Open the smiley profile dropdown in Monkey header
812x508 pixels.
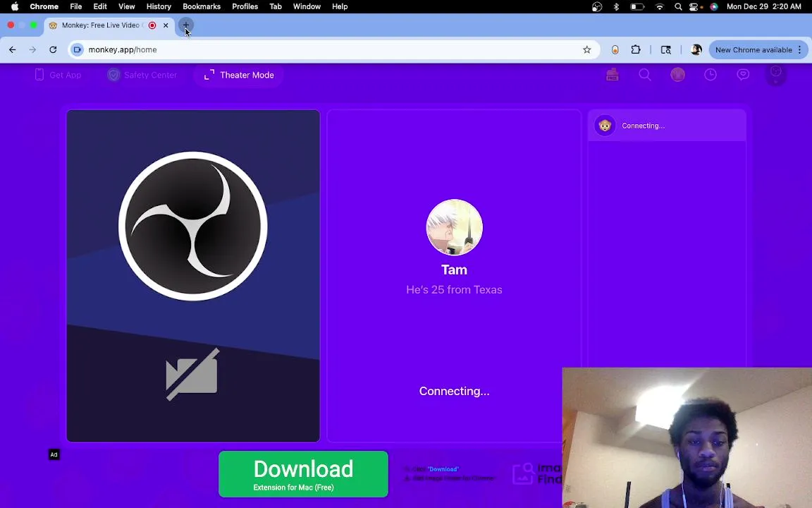point(775,74)
